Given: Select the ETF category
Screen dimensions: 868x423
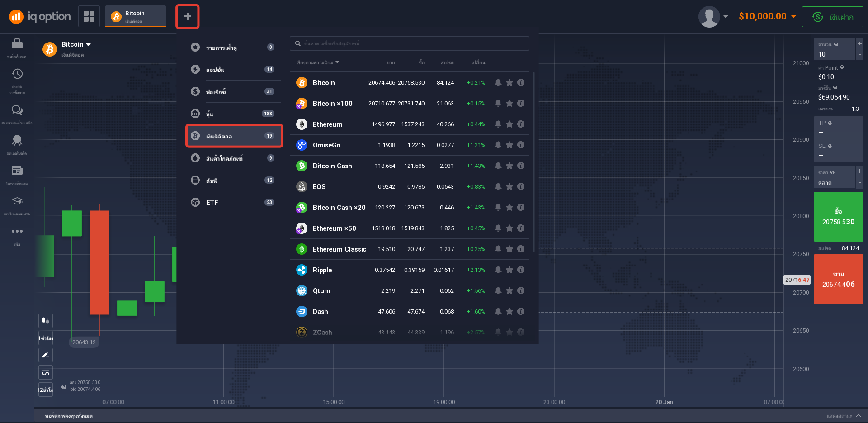Looking at the screenshot, I should pyautogui.click(x=233, y=202).
